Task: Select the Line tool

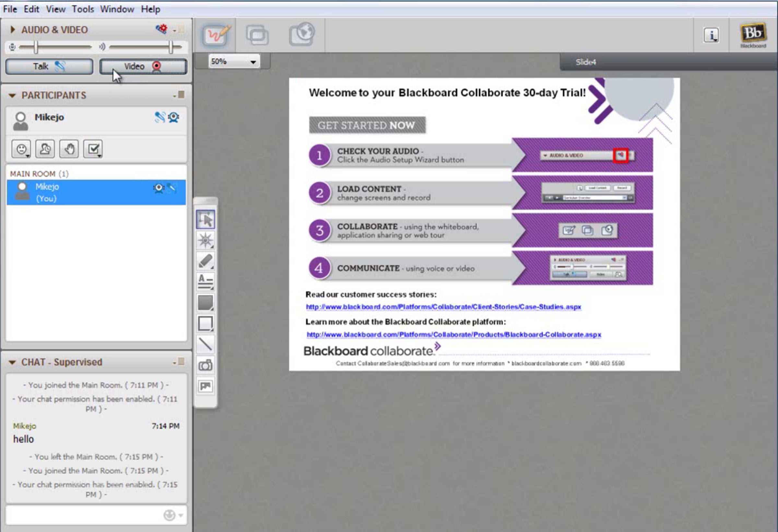Action: click(x=206, y=344)
